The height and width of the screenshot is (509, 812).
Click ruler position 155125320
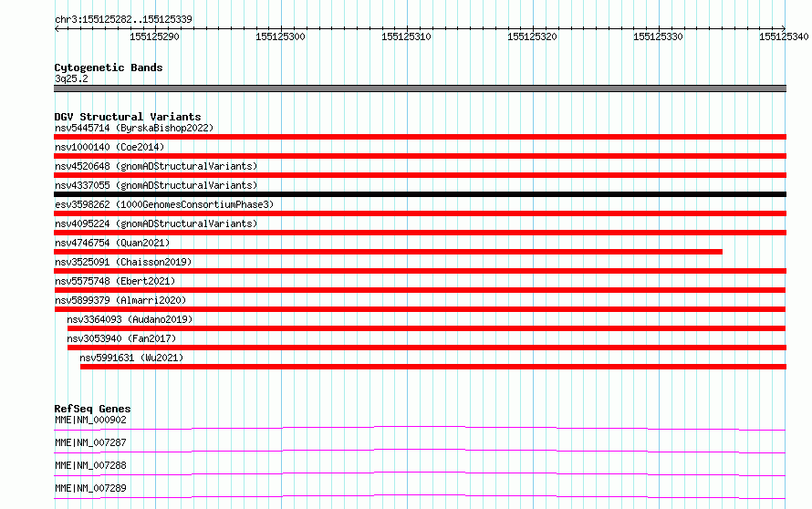click(532, 36)
